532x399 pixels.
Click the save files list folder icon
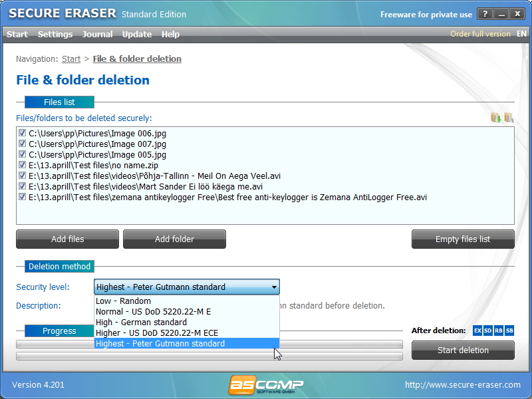point(509,118)
